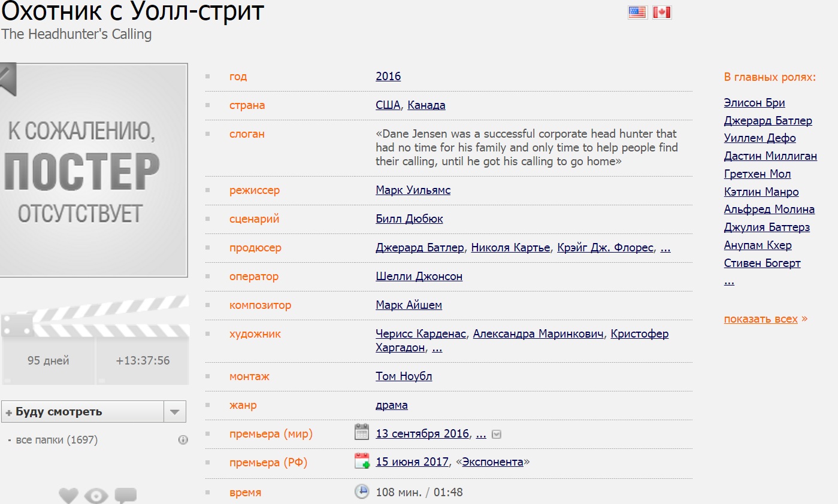
Task: Click the USA flag icon
Action: [637, 12]
